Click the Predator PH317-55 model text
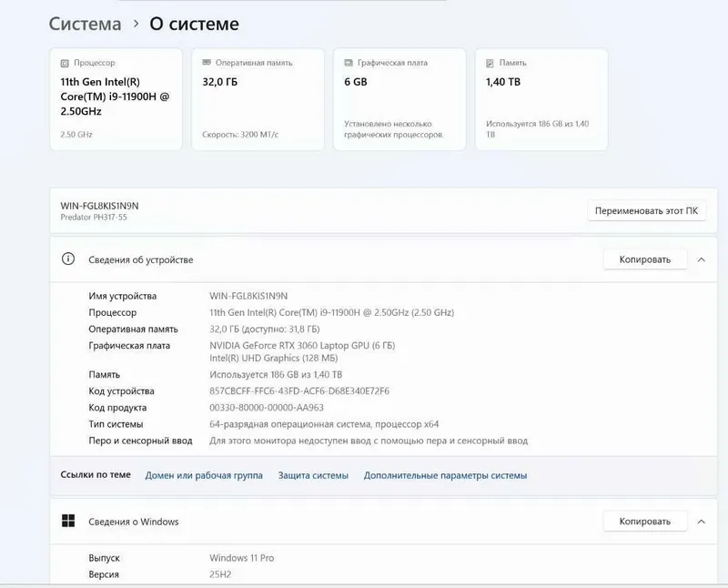The image size is (728, 588). click(94, 218)
